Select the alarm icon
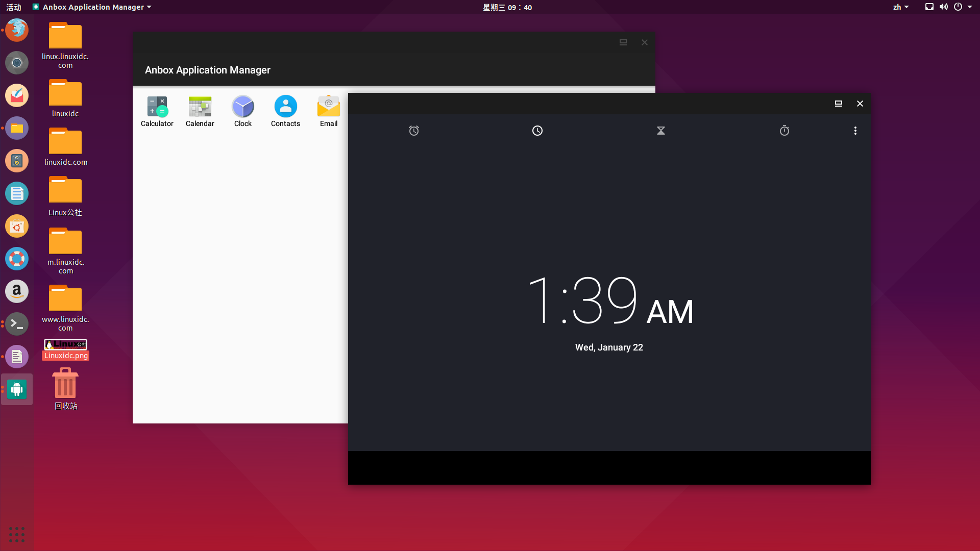980x551 pixels. point(413,131)
